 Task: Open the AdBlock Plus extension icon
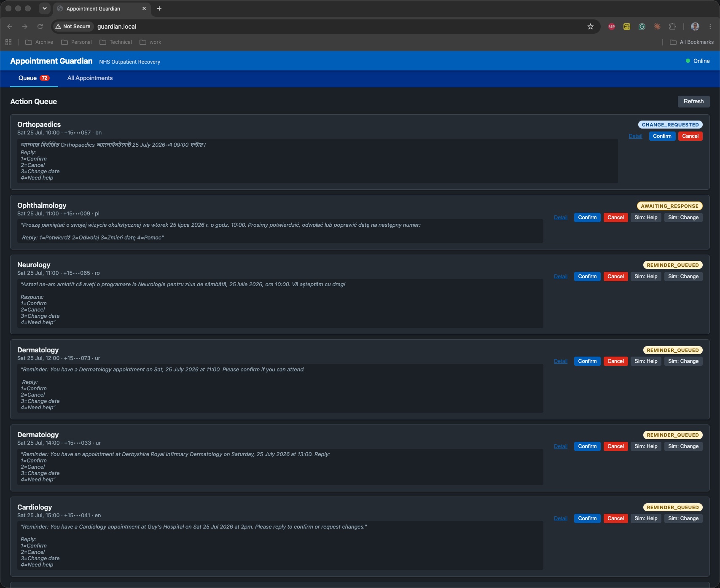(x=612, y=27)
